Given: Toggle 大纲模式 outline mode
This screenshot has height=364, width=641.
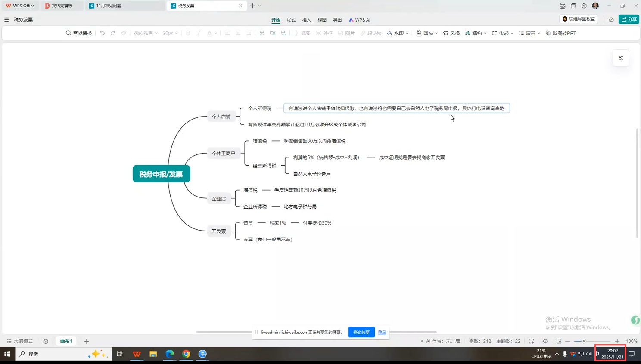Looking at the screenshot, I should 20,341.
